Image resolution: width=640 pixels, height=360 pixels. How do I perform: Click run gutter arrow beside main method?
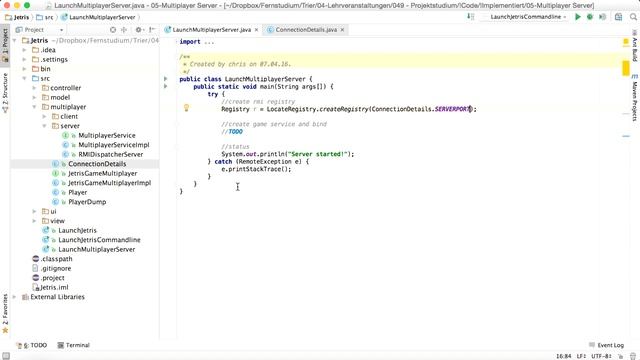click(166, 86)
